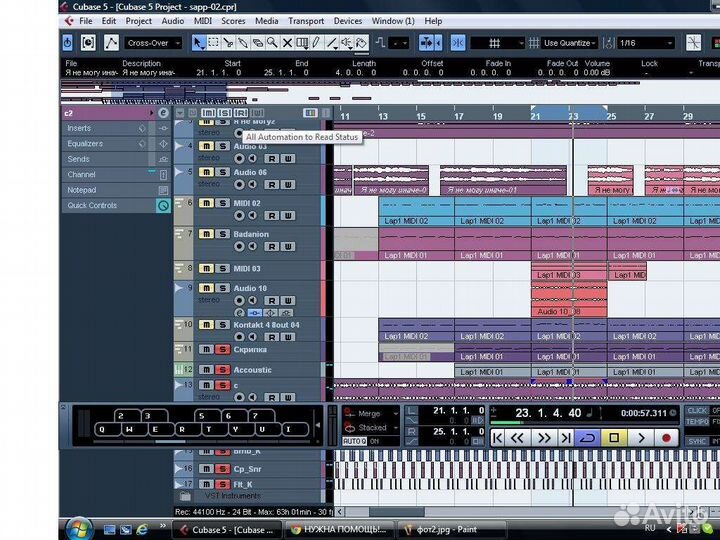The image size is (720, 540).
Task: Open Edit Channel Settings for track c2
Action: click(162, 113)
